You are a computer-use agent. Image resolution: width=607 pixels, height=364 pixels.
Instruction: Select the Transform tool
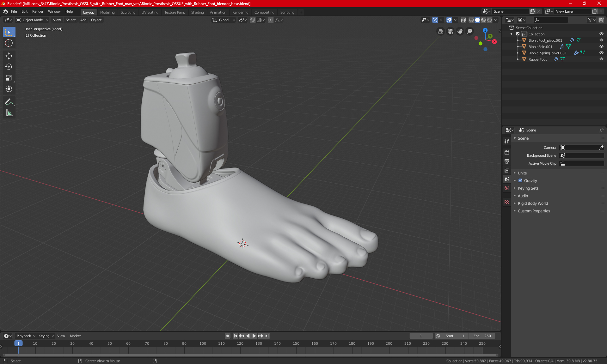pyautogui.click(x=9, y=89)
